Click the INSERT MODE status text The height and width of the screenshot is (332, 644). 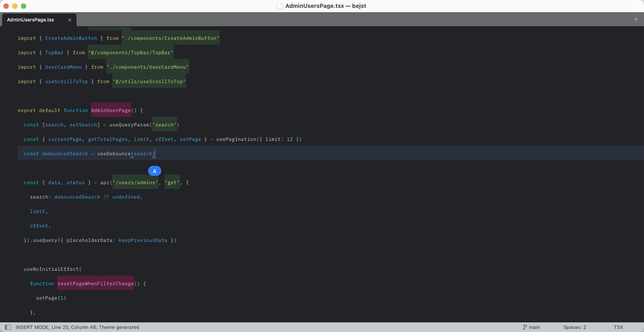point(33,327)
